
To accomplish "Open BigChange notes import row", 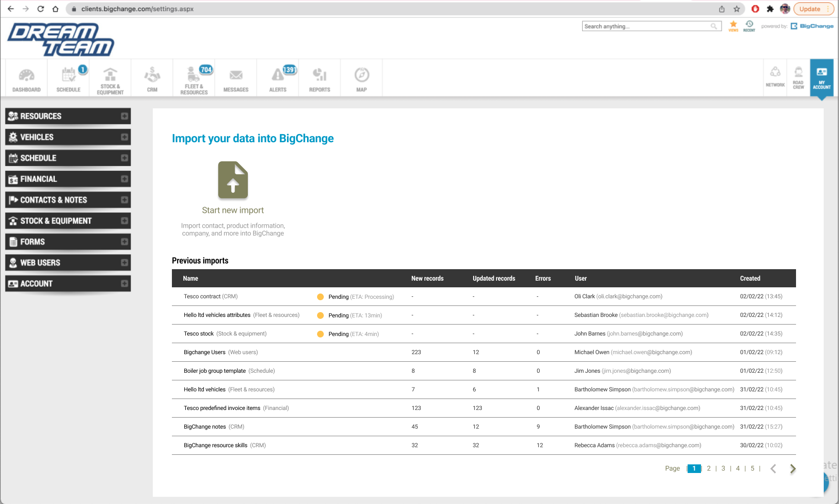I will [x=484, y=427].
